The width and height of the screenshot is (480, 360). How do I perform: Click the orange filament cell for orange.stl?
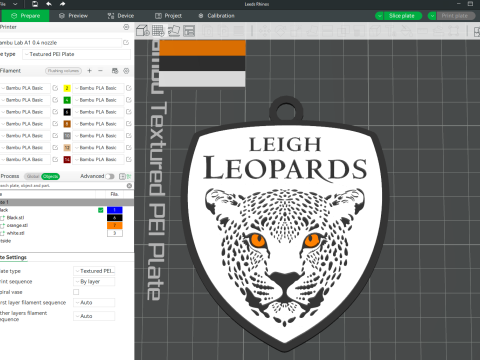coord(115,226)
